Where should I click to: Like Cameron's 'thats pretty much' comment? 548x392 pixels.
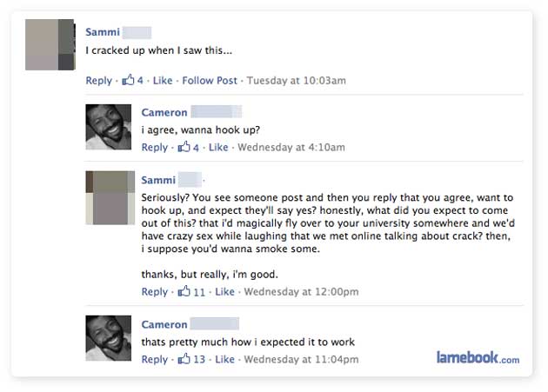click(224, 360)
